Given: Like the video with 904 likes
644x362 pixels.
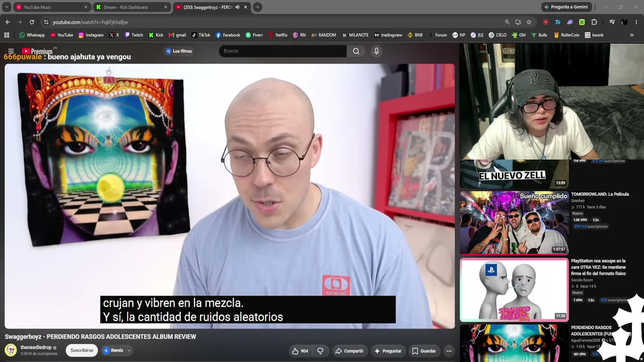Looking at the screenshot, I should point(300,351).
